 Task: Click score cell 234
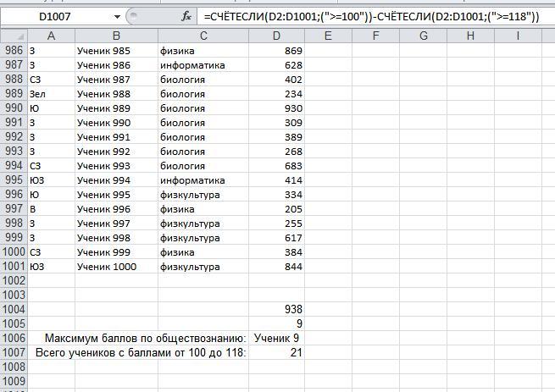tap(276, 94)
